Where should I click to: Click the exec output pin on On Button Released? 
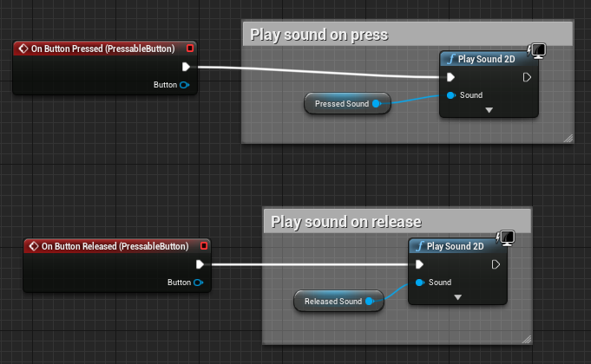point(200,264)
